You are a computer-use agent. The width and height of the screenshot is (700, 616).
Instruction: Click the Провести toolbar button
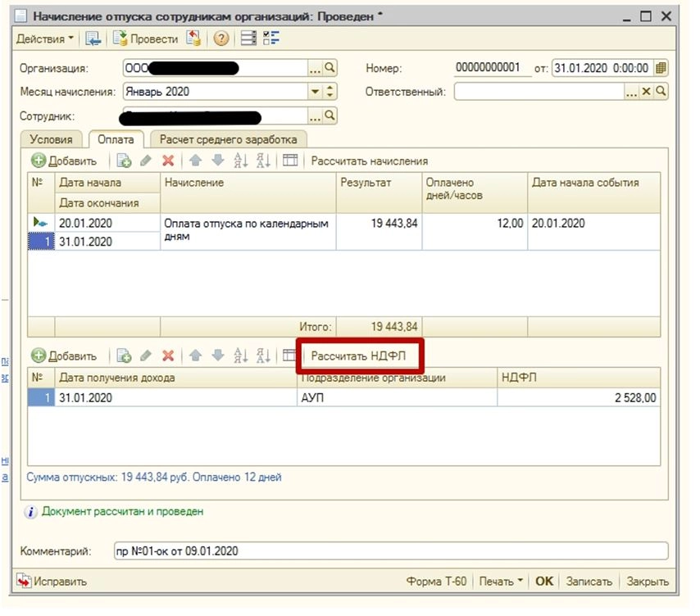click(145, 38)
